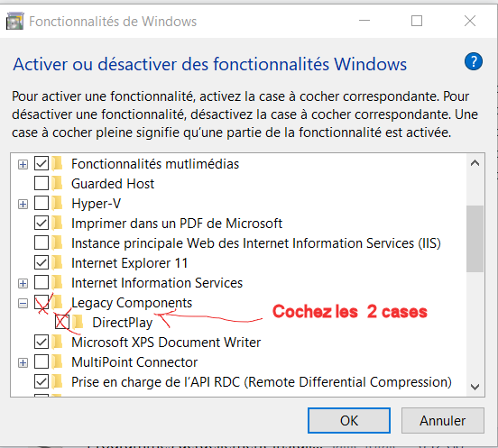This screenshot has width=498, height=448.
Task: Click the Microsoft XPS Document Writer folder icon
Action: click(x=58, y=343)
